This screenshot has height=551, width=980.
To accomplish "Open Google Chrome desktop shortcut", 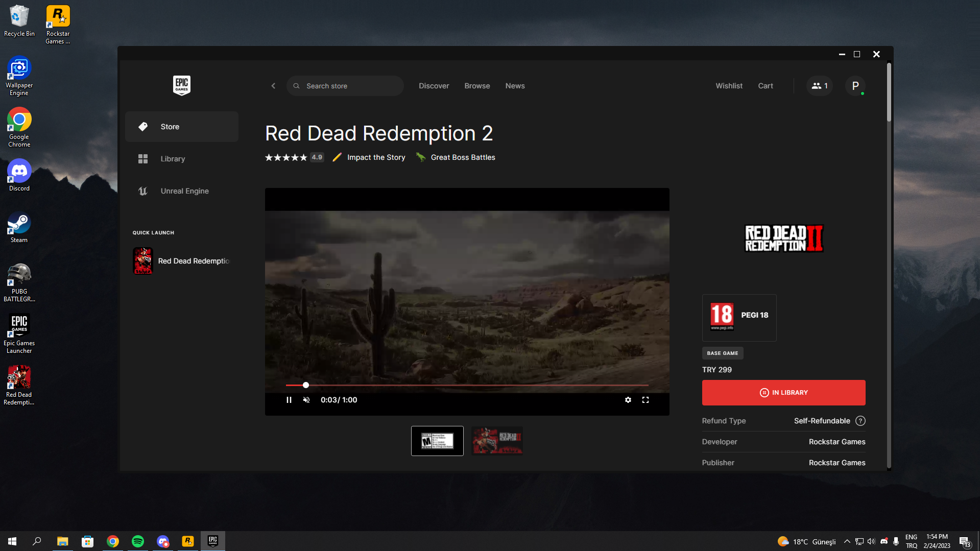I will (19, 128).
